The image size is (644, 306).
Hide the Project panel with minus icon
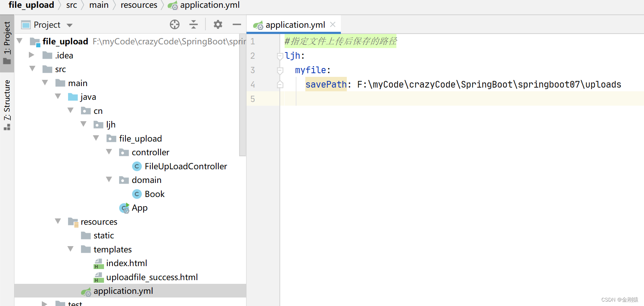pyautogui.click(x=237, y=25)
